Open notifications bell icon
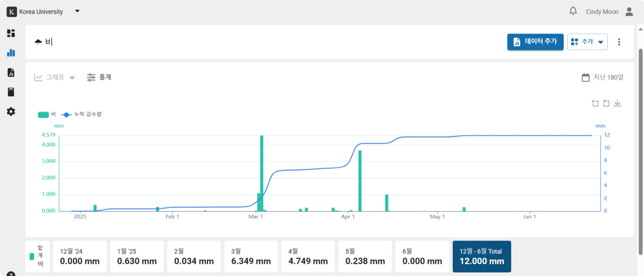This screenshot has height=276, width=644. coord(573,11)
